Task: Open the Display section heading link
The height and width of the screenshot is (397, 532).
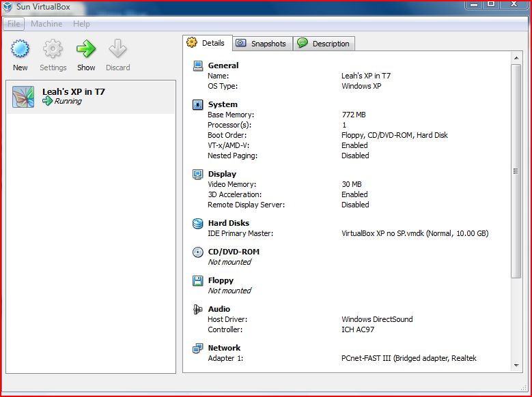Action: (222, 174)
